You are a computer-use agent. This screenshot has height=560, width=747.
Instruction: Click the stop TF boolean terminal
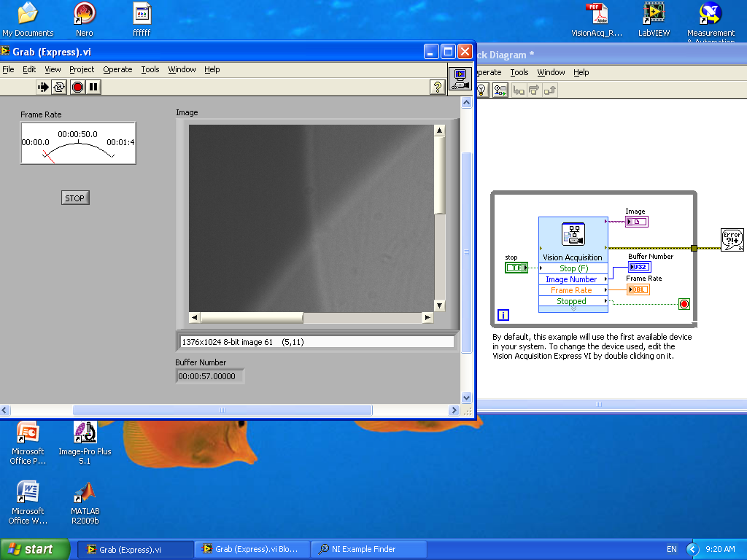click(515, 267)
